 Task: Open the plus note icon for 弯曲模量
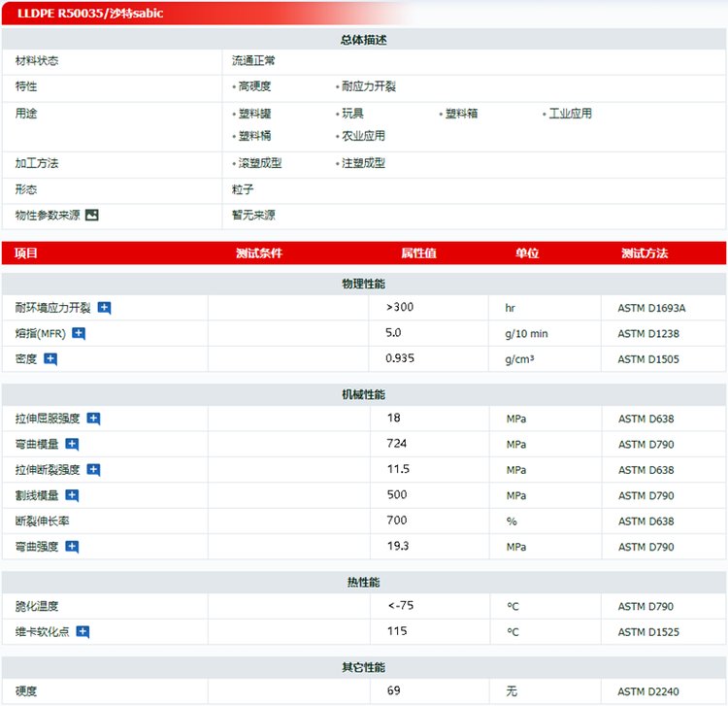tap(72, 444)
